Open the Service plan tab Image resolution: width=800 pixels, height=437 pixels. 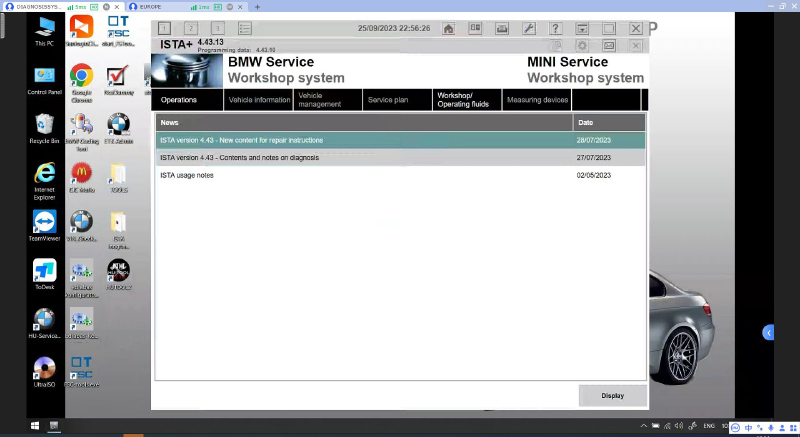[x=387, y=100]
